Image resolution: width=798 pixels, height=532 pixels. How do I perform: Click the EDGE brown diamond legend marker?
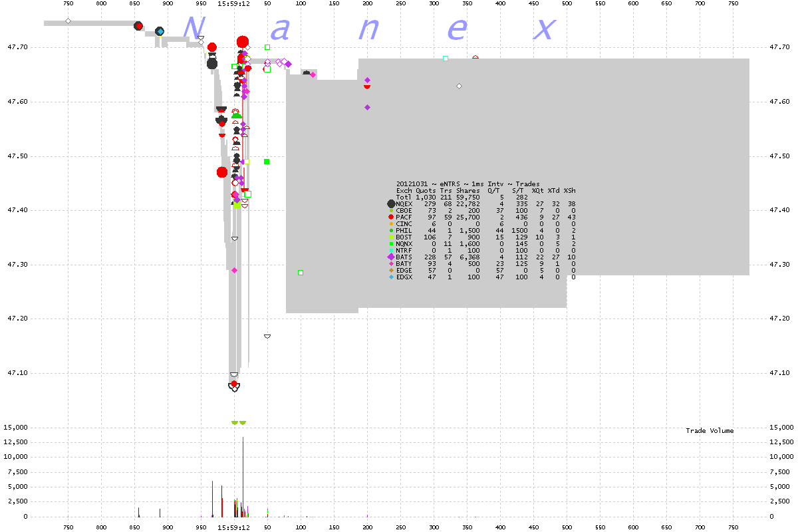(391, 270)
